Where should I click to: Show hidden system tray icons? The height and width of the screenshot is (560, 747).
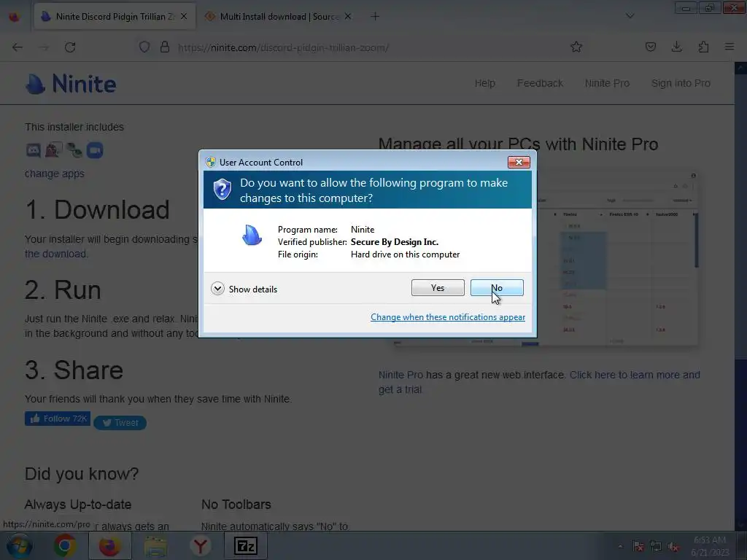620,546
